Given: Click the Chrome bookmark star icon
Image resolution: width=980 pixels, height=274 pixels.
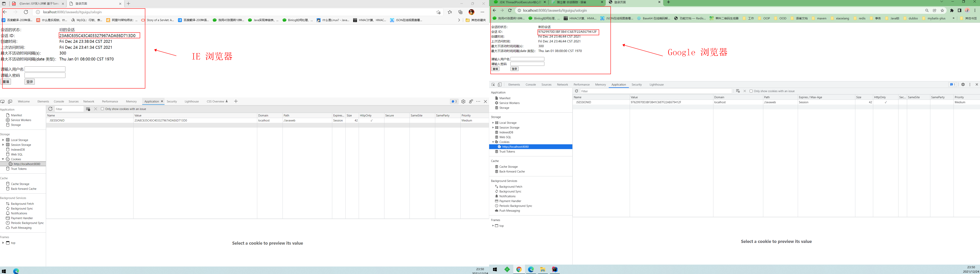Looking at the screenshot, I should tap(942, 11).
